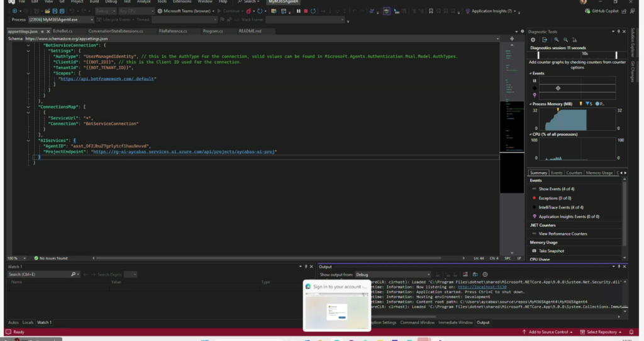The height and width of the screenshot is (341, 644).
Task: Open the Extensions menu
Action: coord(182,2)
